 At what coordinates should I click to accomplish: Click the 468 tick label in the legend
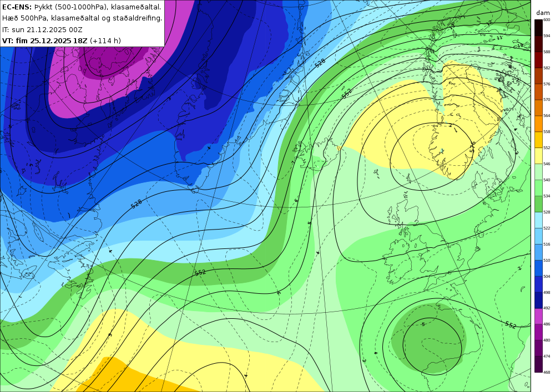click(547, 372)
